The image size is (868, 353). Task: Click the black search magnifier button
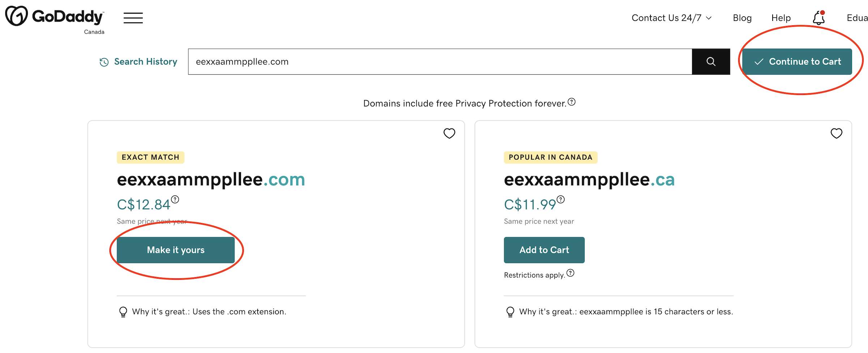711,62
